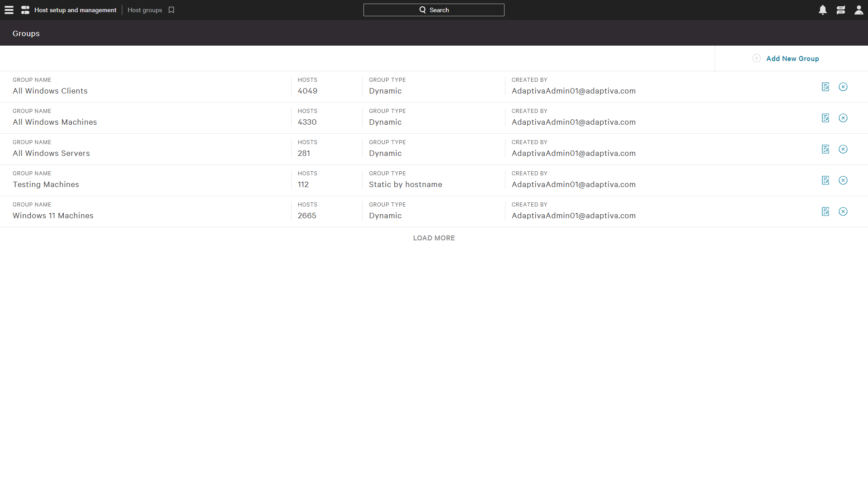Open the hamburger main menu
868x488 pixels.
9,10
